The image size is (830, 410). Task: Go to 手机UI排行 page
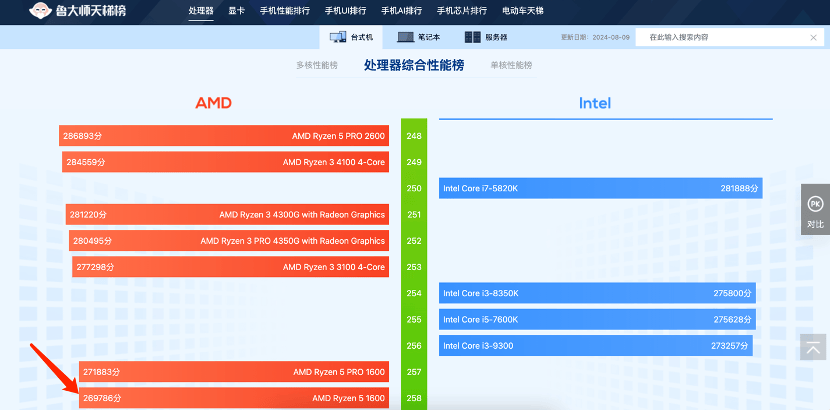click(x=346, y=11)
